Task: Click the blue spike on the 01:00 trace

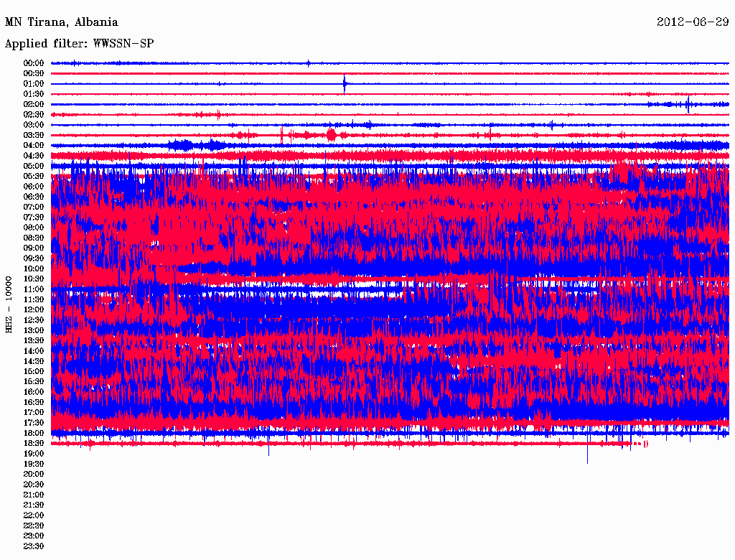Action: [345, 84]
